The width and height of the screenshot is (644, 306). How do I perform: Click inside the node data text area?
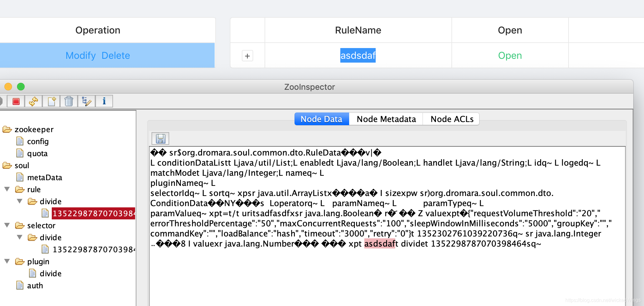[x=387, y=226]
